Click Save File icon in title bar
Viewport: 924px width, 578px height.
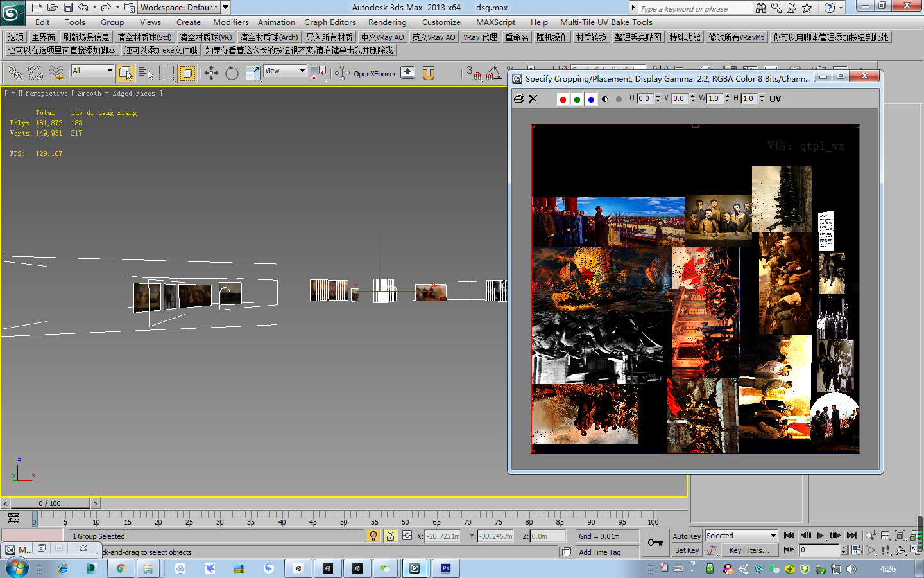point(68,7)
